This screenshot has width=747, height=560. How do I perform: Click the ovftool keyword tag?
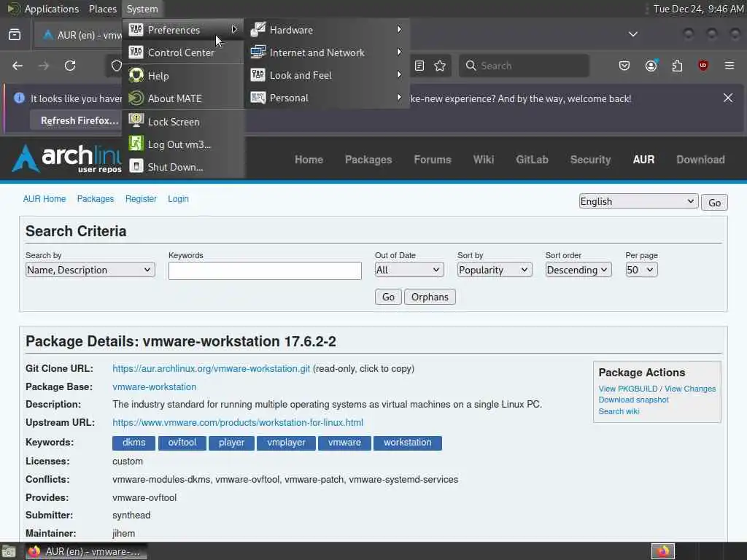point(182,443)
